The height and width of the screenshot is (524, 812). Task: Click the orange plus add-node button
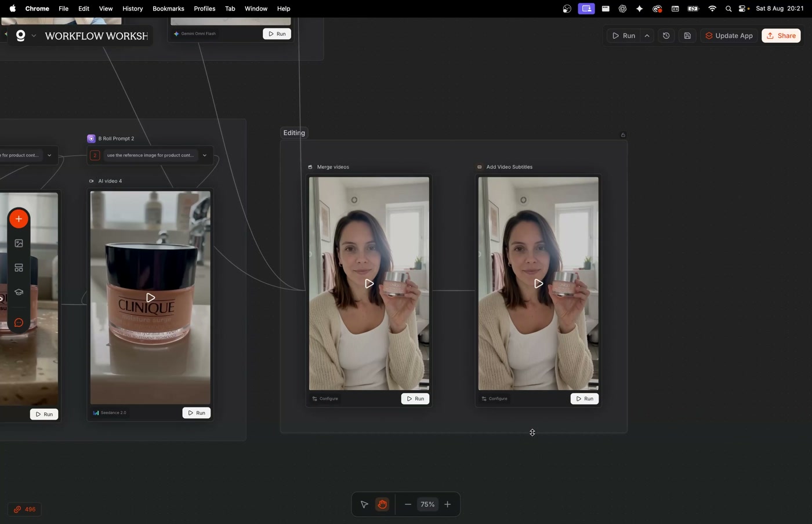pyautogui.click(x=19, y=219)
